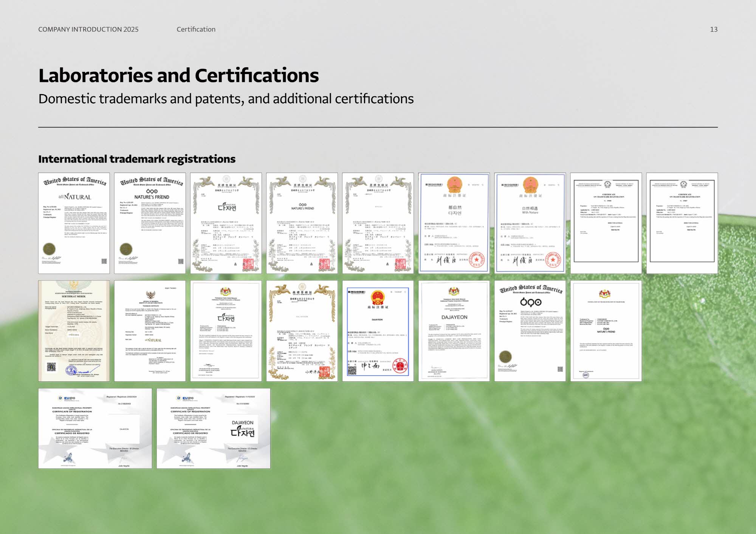Select Chinese 'With Nature' trademark certificate
The image size is (756, 534).
530,223
